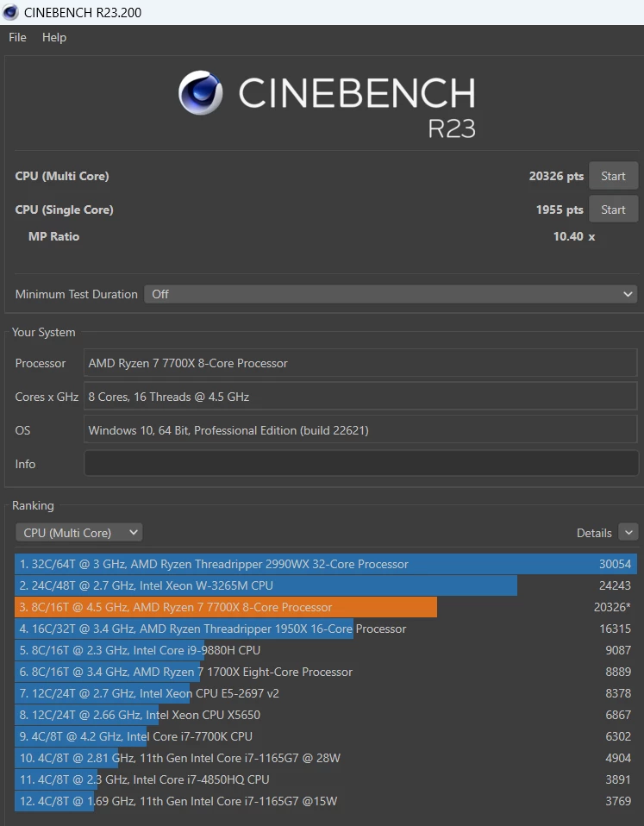Select Core i7-7700K ranking row

pyautogui.click(x=326, y=737)
